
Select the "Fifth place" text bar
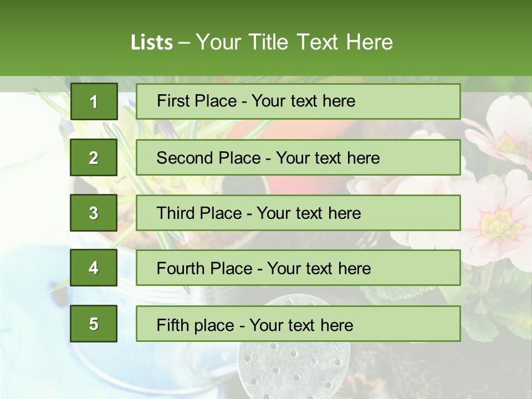pos(298,324)
